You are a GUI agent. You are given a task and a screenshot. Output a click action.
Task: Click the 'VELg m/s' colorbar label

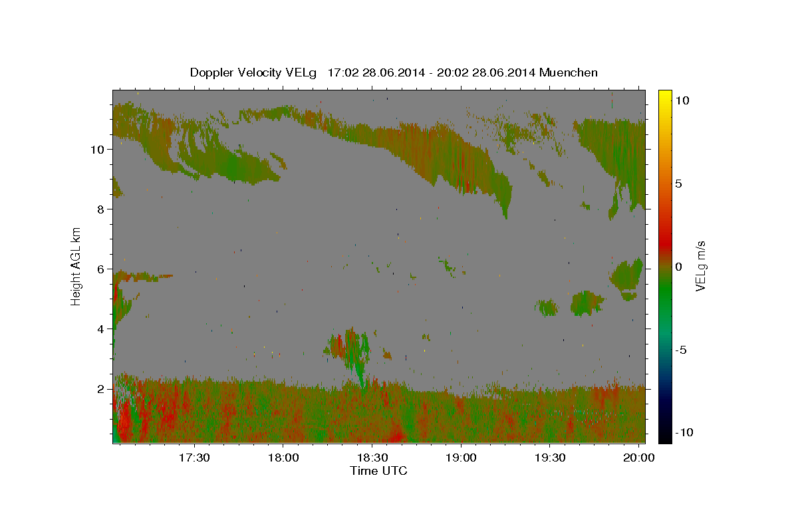point(700,266)
